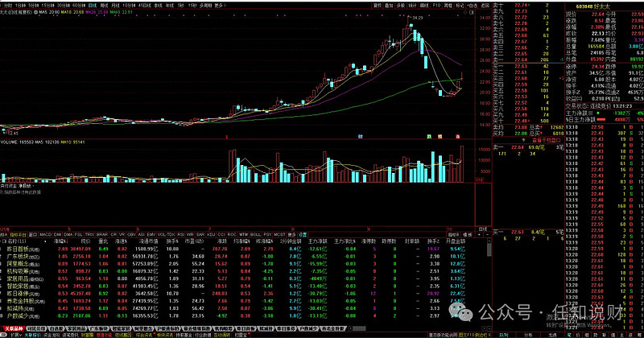Viewport: 644px width, 338px height.
Task: Select the 5分钟 period tab
Action: [x=34, y=6]
